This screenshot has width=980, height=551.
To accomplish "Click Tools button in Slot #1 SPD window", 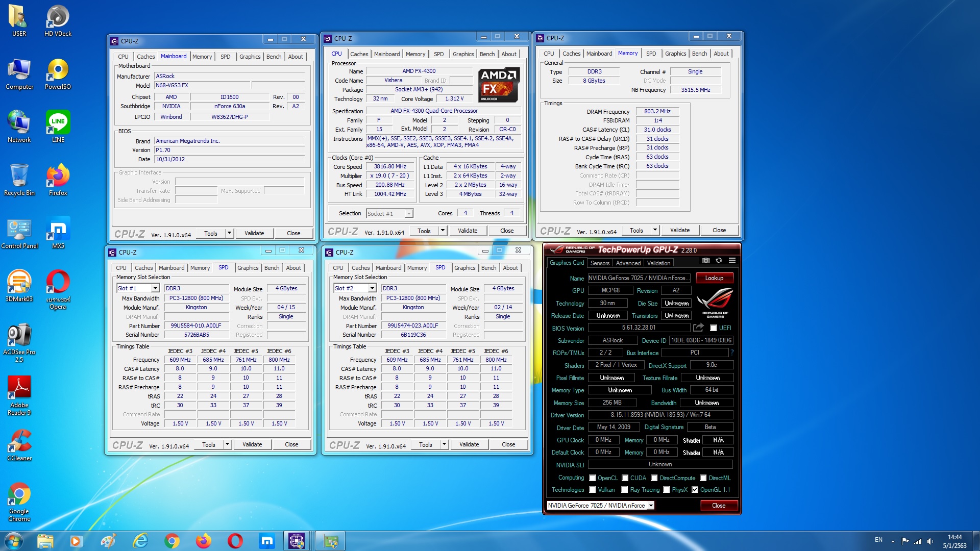I will click(x=209, y=444).
